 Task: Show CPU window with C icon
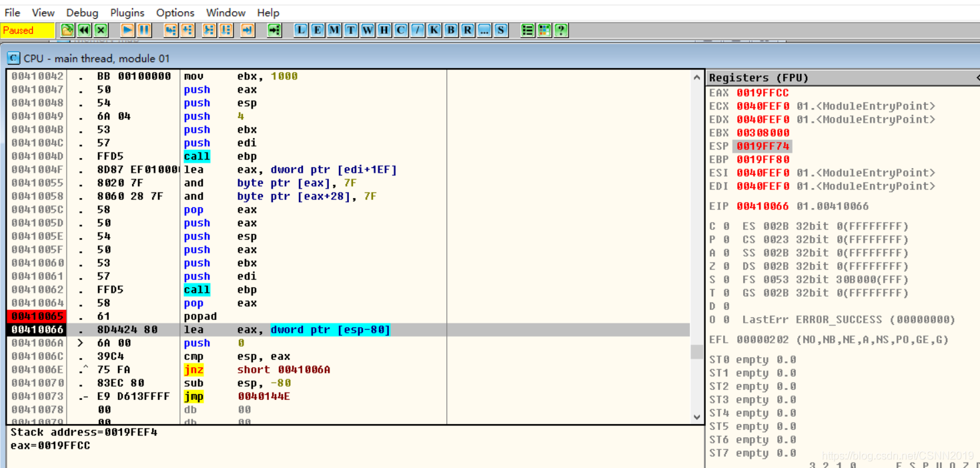pos(401,30)
